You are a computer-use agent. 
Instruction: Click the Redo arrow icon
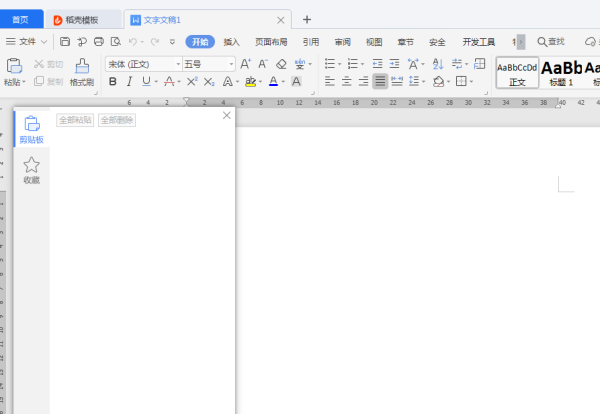[155, 41]
